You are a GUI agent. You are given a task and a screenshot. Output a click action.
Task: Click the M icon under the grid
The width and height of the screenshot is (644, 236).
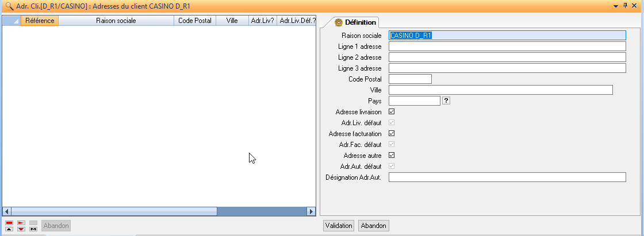tap(33, 229)
